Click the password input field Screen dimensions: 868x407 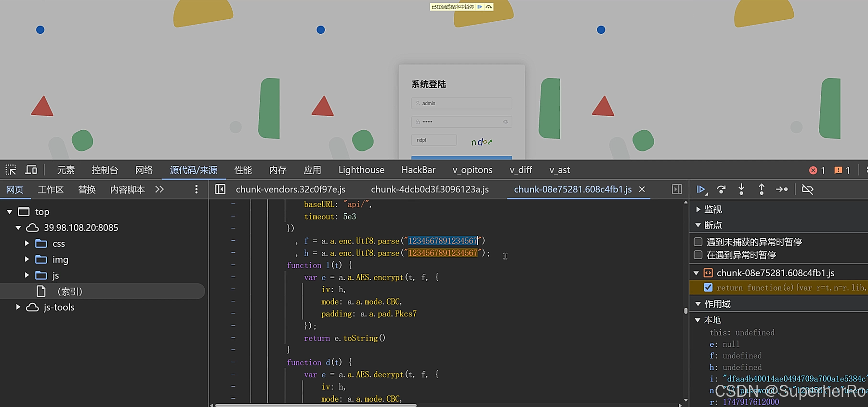point(461,122)
